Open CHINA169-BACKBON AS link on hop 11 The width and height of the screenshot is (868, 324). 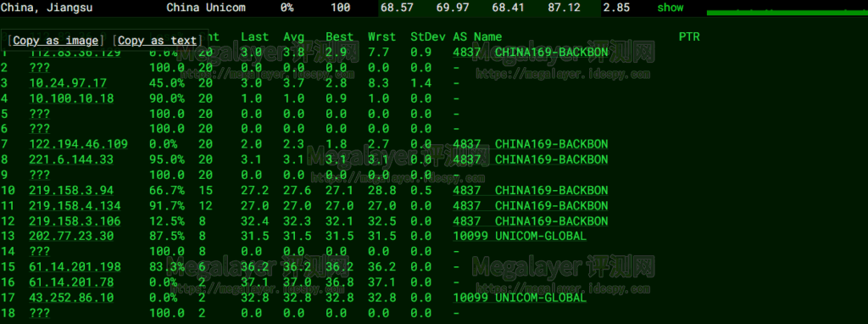pos(531,206)
